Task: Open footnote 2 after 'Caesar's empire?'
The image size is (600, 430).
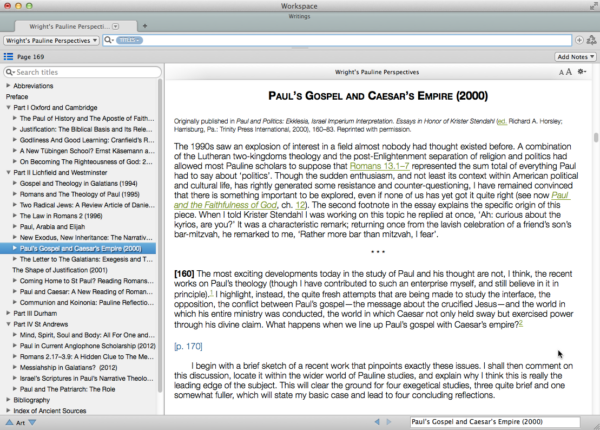Action: click(520, 323)
